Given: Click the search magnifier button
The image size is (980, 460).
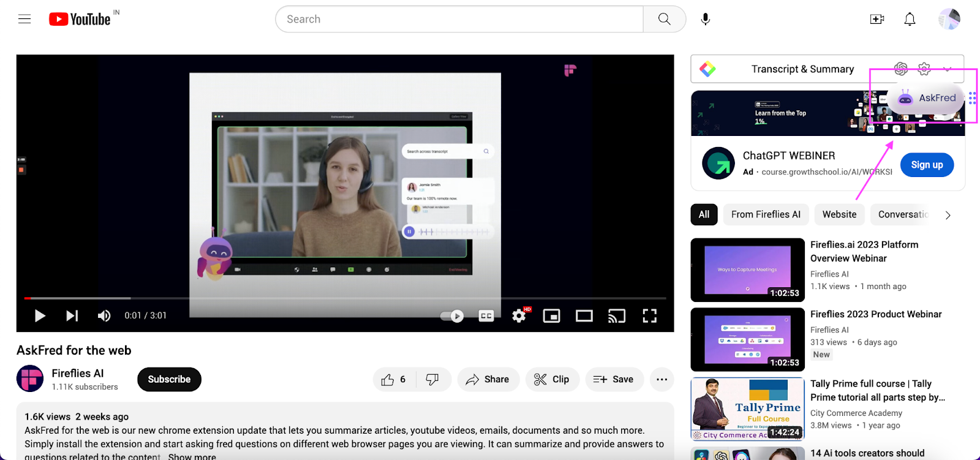Looking at the screenshot, I should (x=665, y=19).
